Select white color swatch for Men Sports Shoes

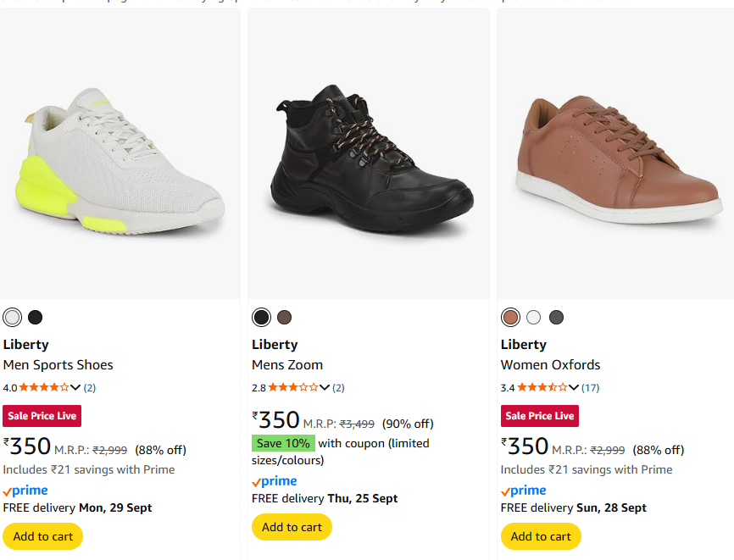tap(13, 318)
